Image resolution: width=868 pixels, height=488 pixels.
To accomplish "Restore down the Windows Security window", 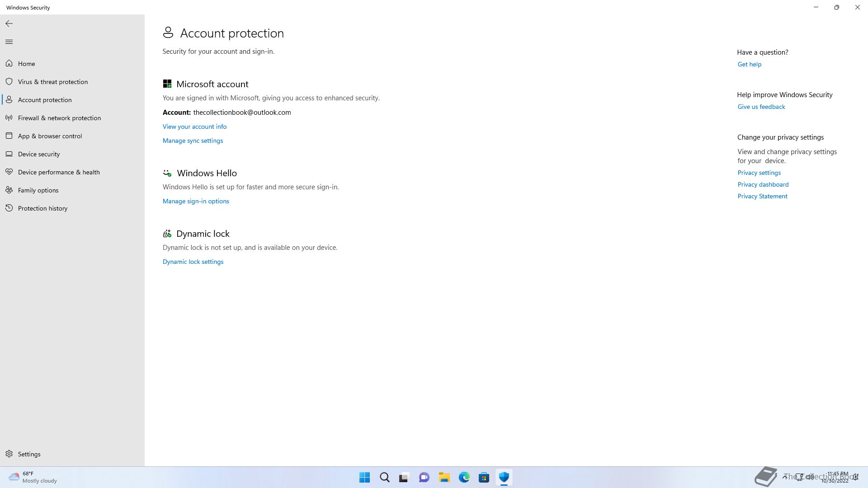I will coord(836,7).
